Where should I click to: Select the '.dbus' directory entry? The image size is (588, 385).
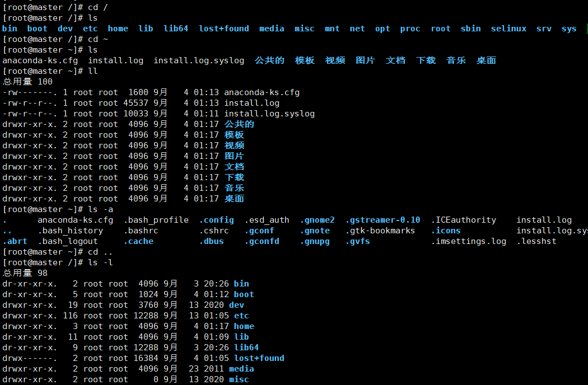pos(212,241)
